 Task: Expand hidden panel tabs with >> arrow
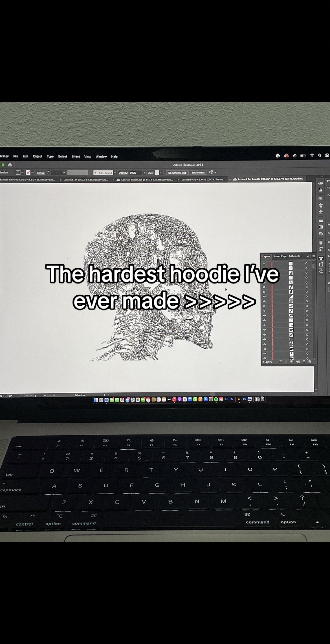[308, 256]
